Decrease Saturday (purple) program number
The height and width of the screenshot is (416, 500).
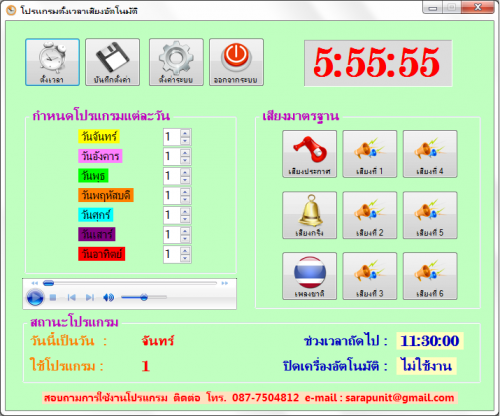point(185,239)
